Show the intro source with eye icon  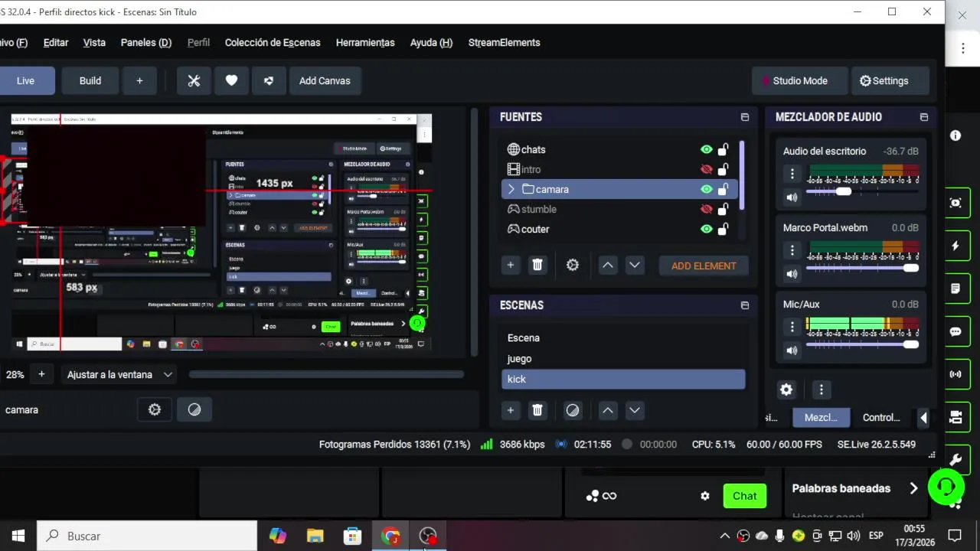click(706, 169)
